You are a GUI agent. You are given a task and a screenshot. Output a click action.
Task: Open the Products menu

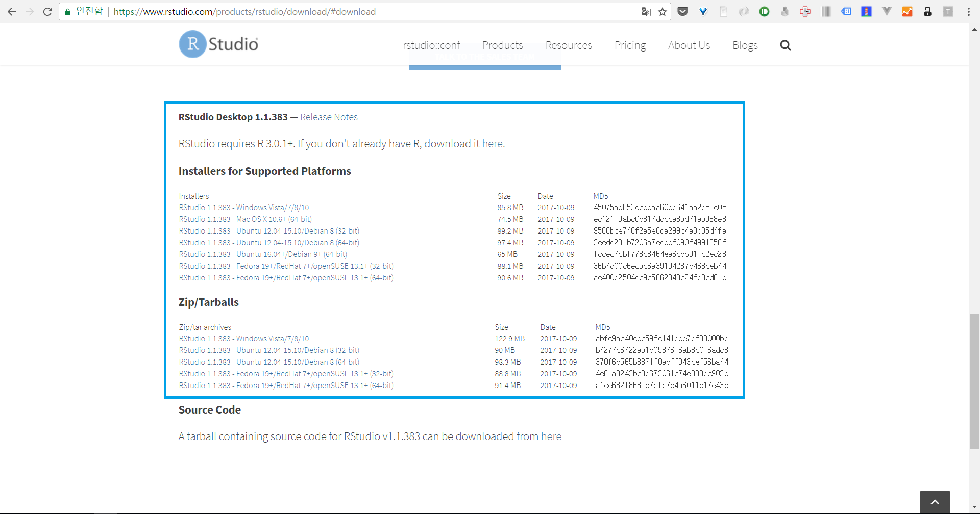point(503,45)
